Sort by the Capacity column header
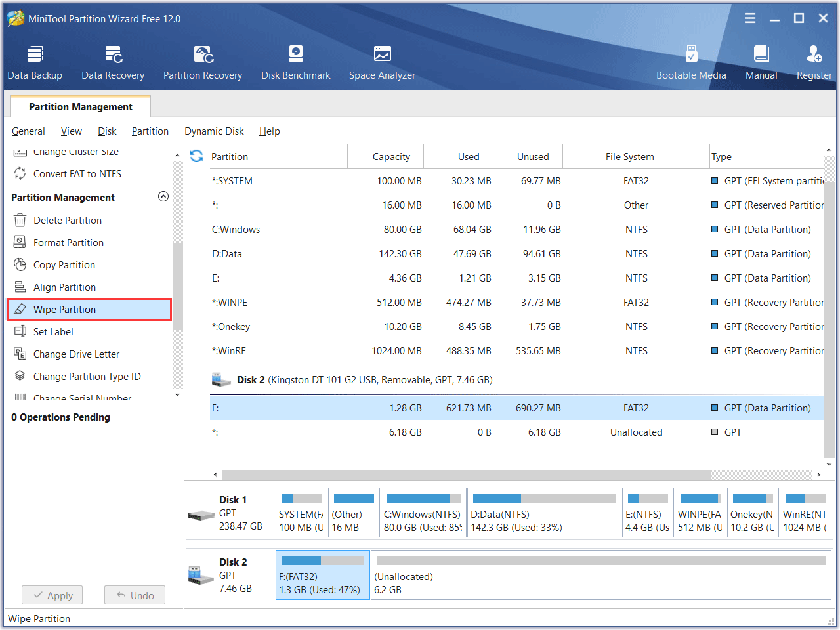 386,156
